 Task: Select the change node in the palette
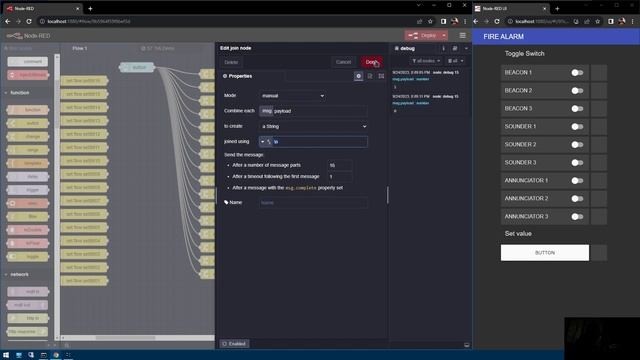point(28,136)
